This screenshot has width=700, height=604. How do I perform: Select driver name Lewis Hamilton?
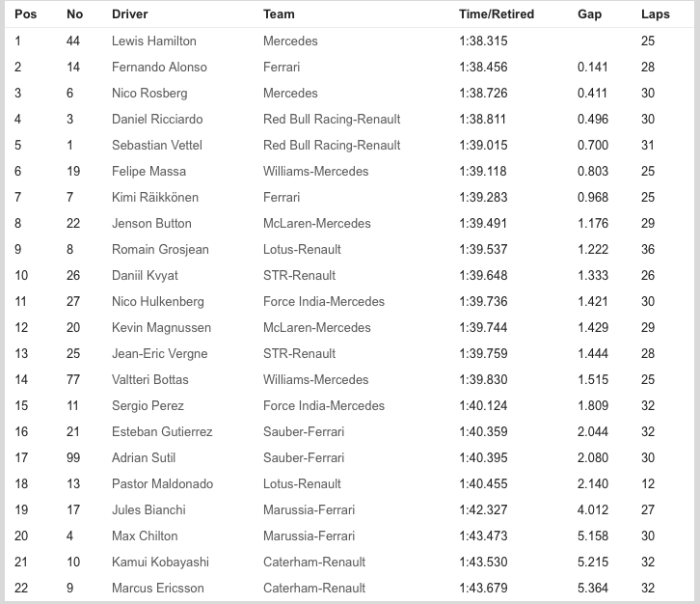coord(153,41)
